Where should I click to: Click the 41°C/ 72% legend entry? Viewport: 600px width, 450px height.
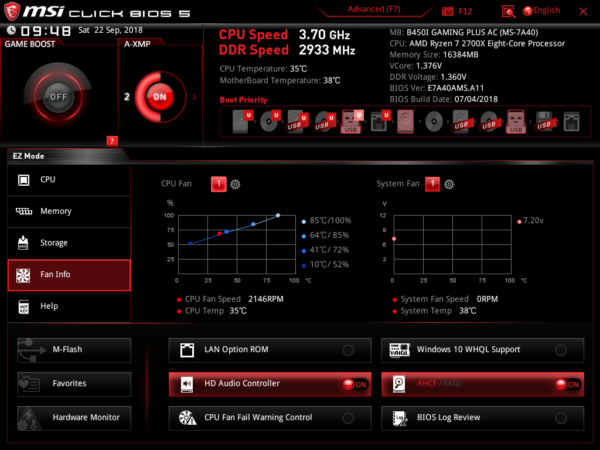[326, 250]
